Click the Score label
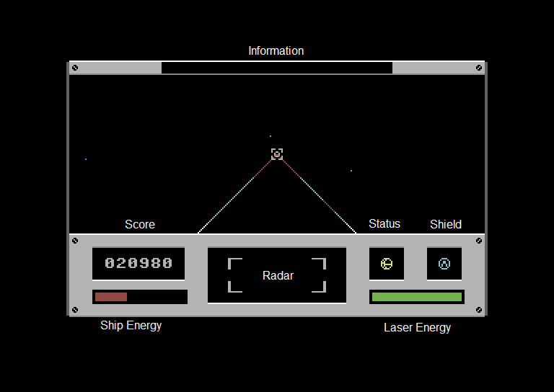This screenshot has width=554, height=392. [x=140, y=224]
